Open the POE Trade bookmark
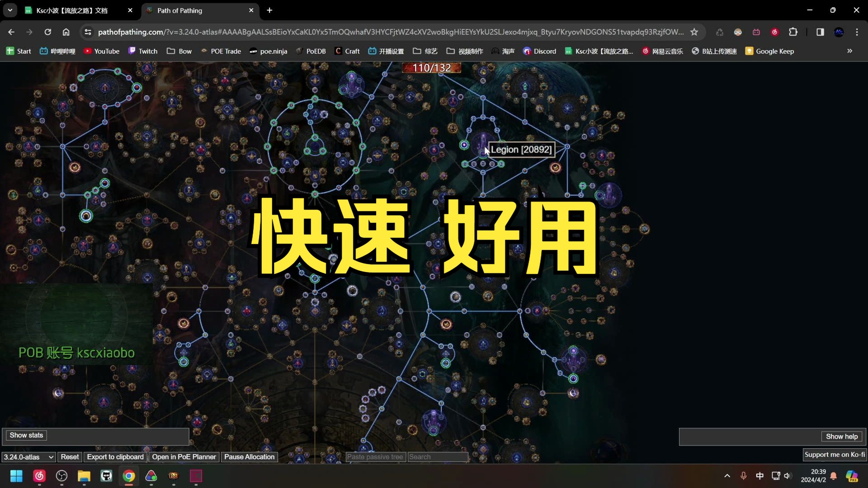 pos(221,51)
